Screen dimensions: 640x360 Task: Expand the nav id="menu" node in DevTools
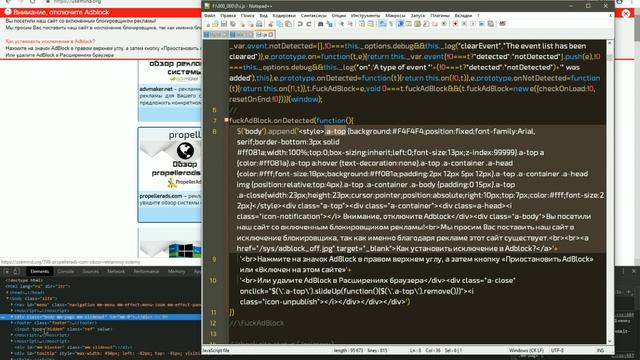12,304
